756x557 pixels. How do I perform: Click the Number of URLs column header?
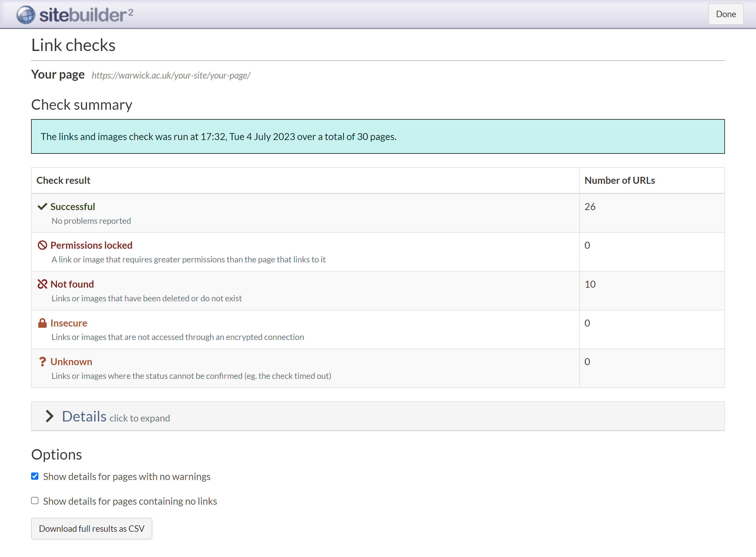pyautogui.click(x=619, y=180)
